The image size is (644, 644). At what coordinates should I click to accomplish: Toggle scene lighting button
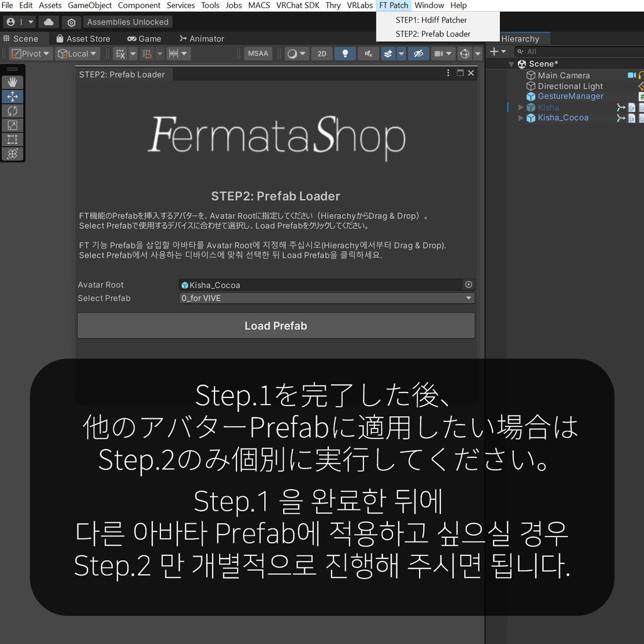345,53
